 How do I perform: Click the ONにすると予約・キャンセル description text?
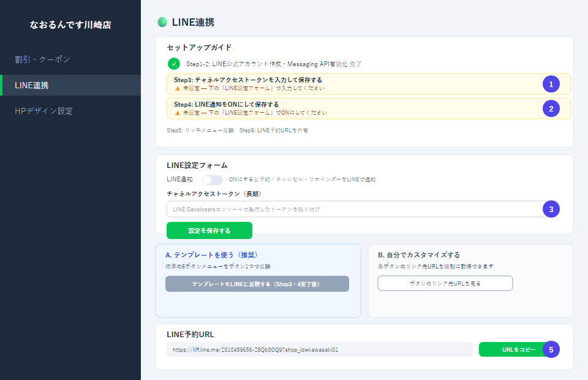pos(302,180)
